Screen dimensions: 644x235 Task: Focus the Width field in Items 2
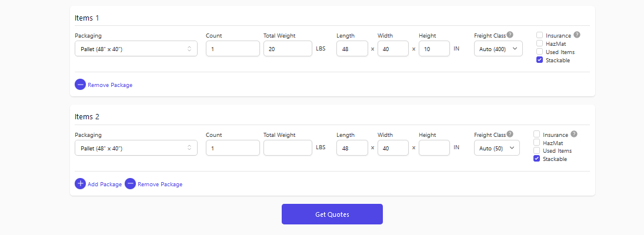coord(393,147)
